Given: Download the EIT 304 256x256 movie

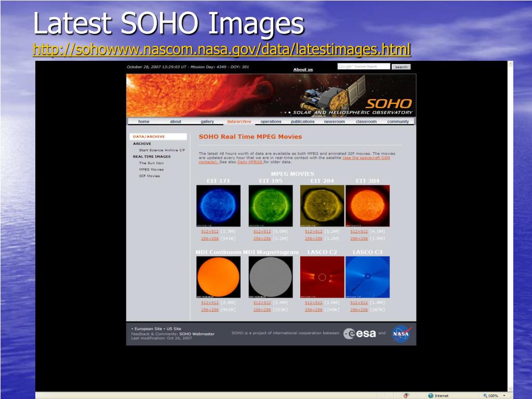Looking at the screenshot, I should [359, 238].
